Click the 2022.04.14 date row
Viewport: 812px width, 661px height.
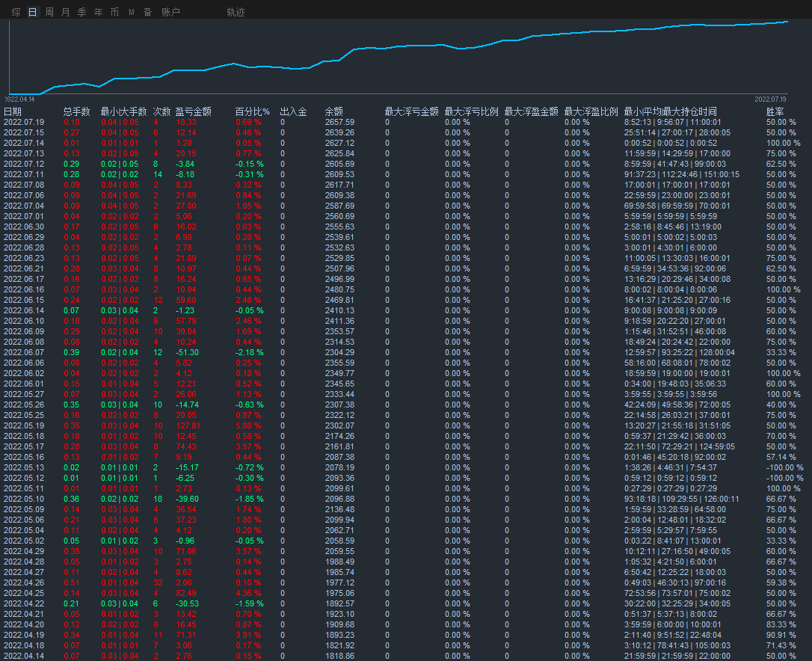(24, 656)
